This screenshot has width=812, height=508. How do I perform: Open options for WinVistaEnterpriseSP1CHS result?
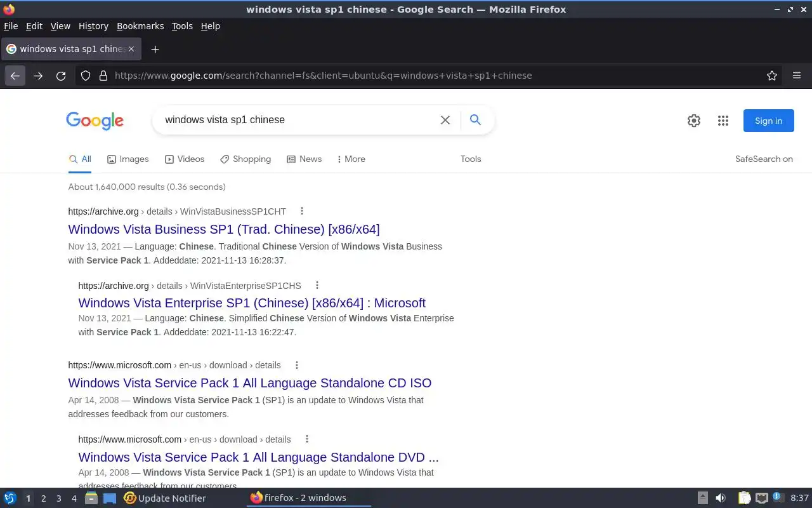(x=317, y=285)
